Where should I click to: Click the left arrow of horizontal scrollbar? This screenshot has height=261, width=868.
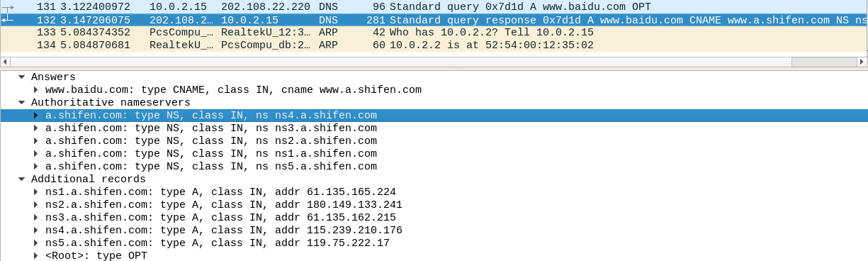tap(5, 62)
